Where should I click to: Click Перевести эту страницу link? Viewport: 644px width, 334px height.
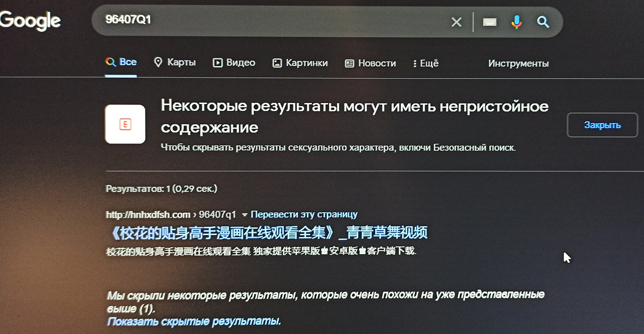click(x=304, y=214)
